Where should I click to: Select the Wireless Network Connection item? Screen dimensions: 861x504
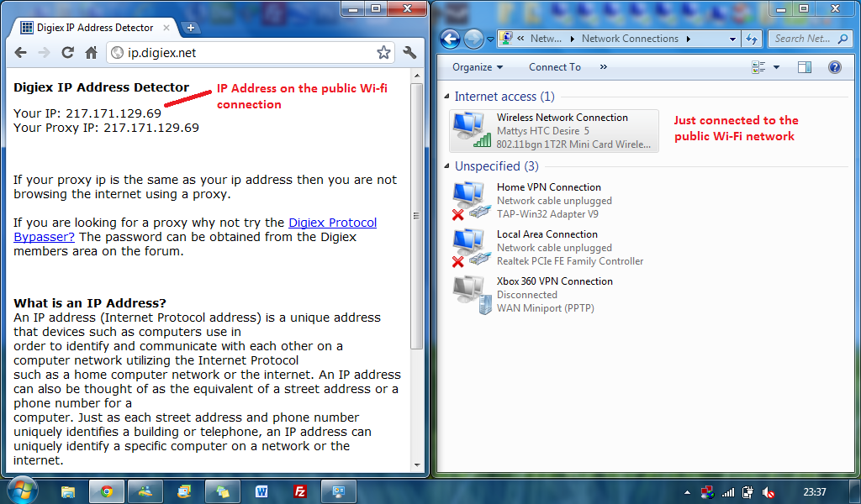click(x=554, y=130)
